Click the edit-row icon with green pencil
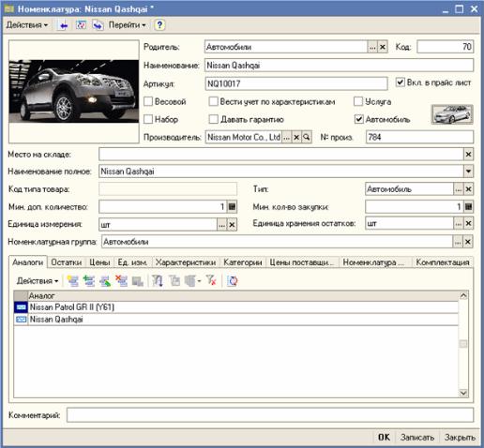 click(x=105, y=281)
